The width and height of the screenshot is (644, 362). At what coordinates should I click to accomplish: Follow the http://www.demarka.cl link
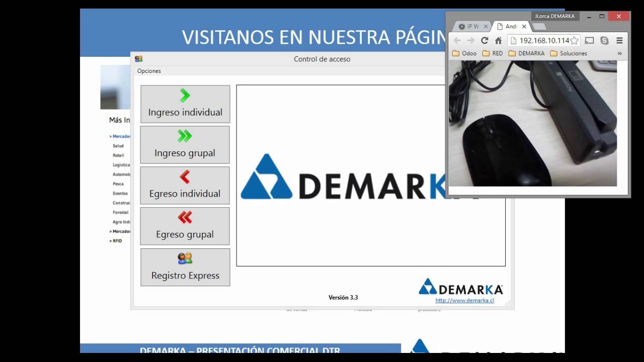click(465, 301)
